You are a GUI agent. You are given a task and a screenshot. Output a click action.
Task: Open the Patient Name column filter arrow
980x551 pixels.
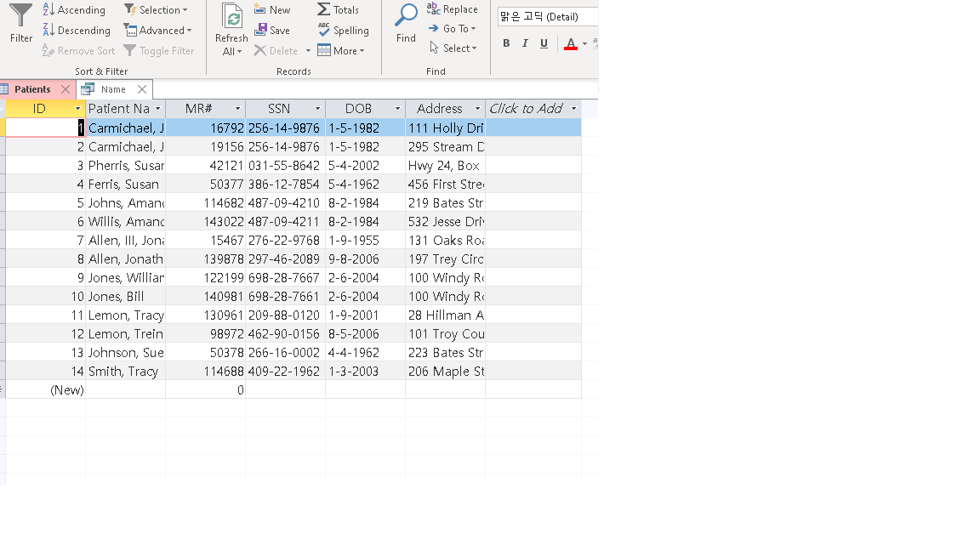tap(157, 109)
